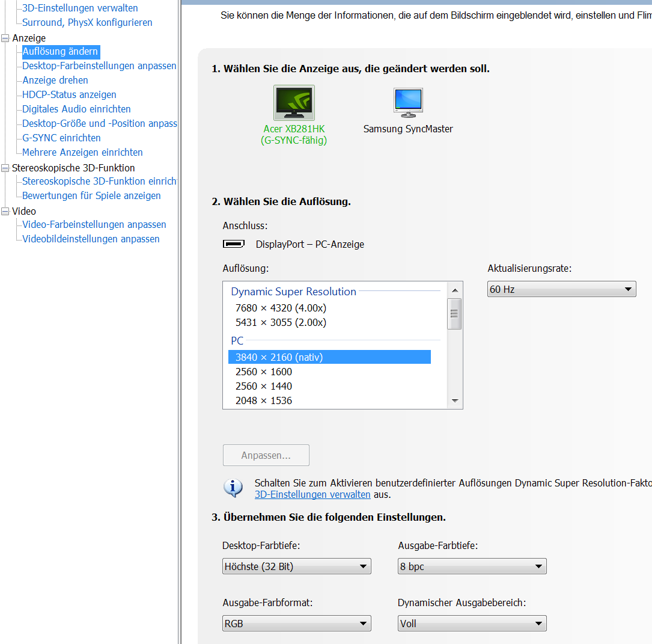Open Digitales Audio einrichten
The image size is (652, 644).
pyautogui.click(x=76, y=109)
